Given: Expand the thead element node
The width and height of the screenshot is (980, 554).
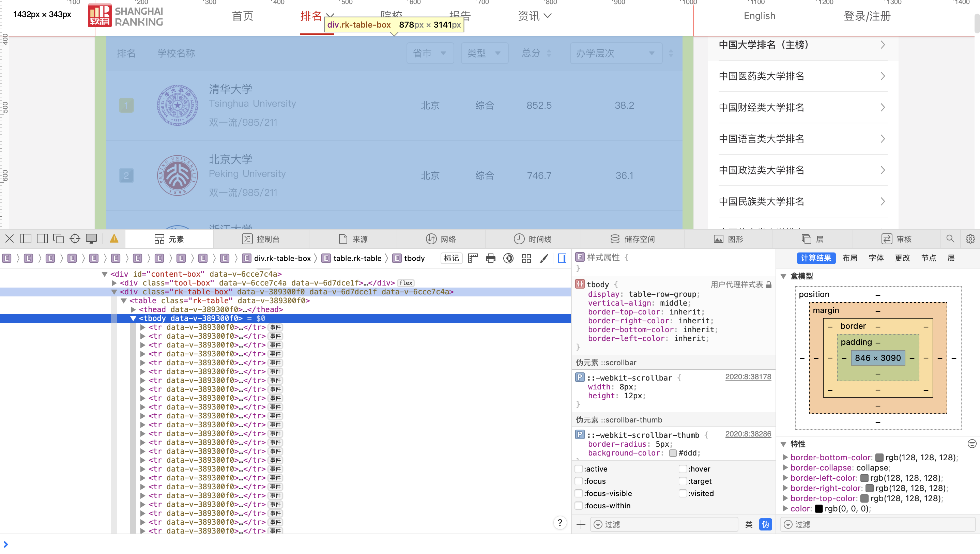Looking at the screenshot, I should pos(133,309).
